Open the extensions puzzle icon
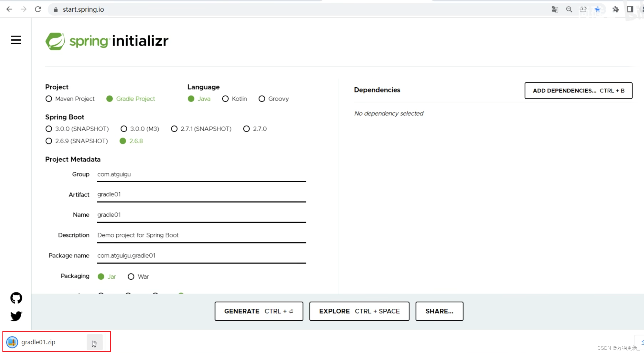The image size is (644, 353). click(615, 9)
